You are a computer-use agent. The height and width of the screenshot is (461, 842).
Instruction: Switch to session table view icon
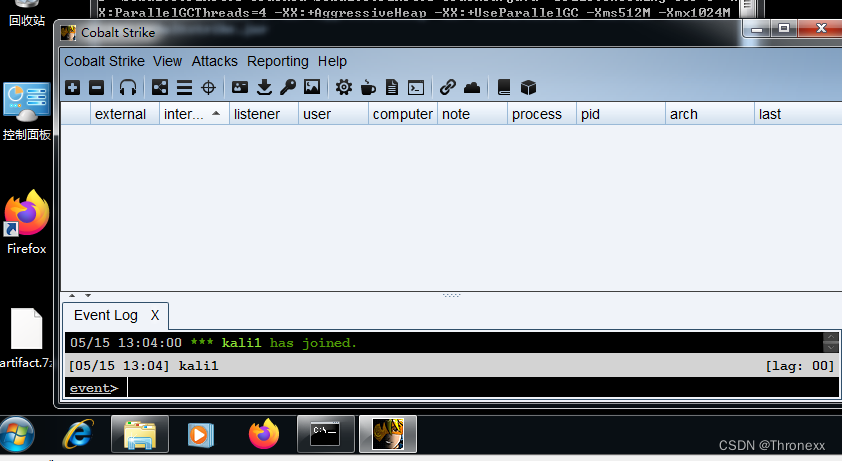(184, 88)
